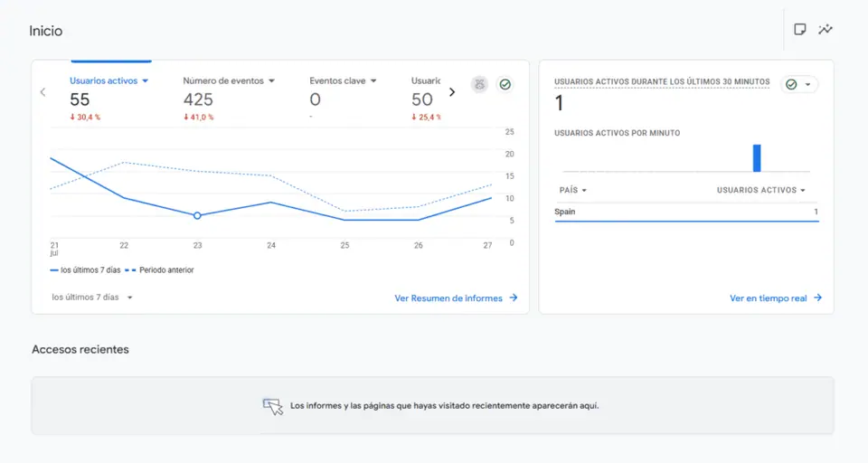Click the 41,0 % decrease indicator

tap(199, 118)
